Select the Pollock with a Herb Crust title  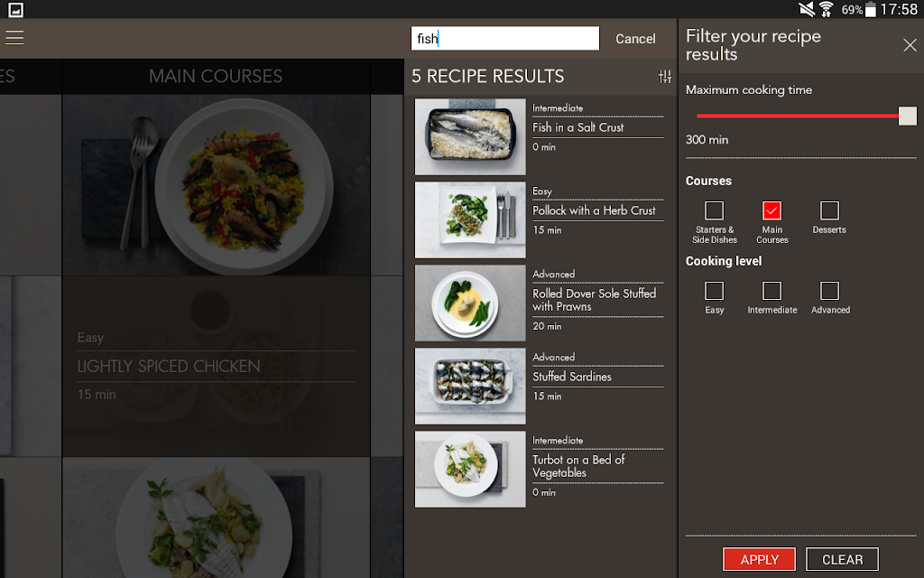[x=594, y=210]
